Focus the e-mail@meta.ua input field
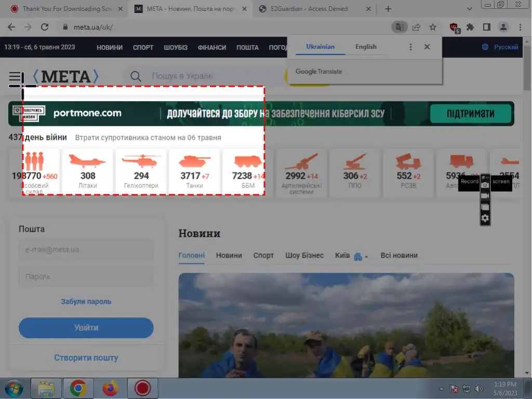532x399 pixels. (x=86, y=250)
